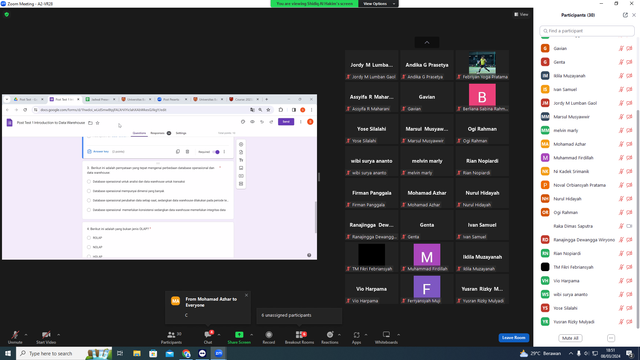Open Breakout Rooms from toolbar
Viewport: 640px width, 360px height.
pyautogui.click(x=299, y=337)
